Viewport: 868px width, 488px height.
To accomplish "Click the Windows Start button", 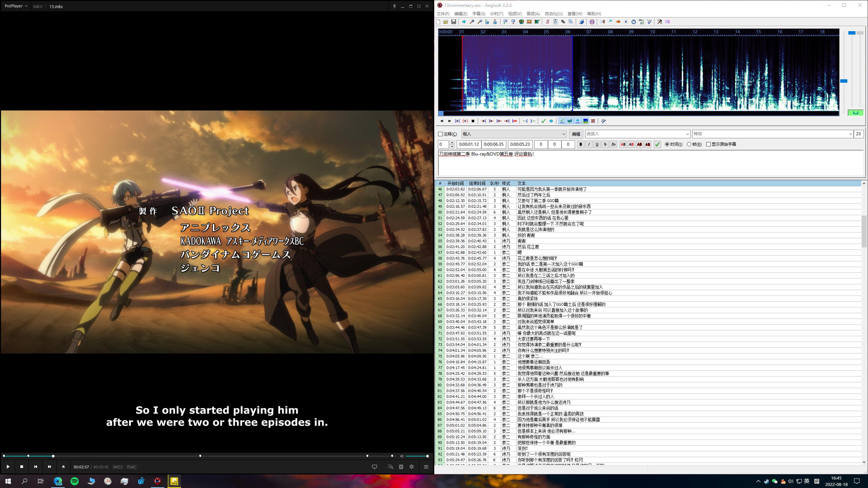I will [8, 481].
